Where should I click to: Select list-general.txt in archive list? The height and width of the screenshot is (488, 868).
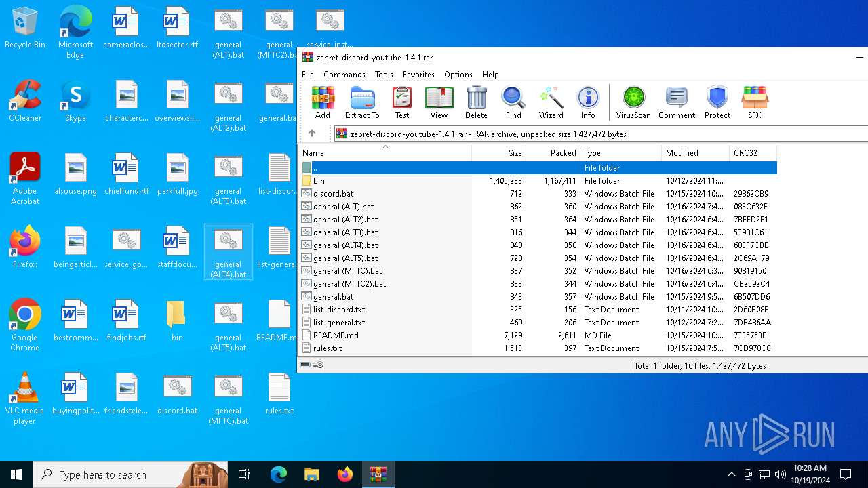coord(538,323)
